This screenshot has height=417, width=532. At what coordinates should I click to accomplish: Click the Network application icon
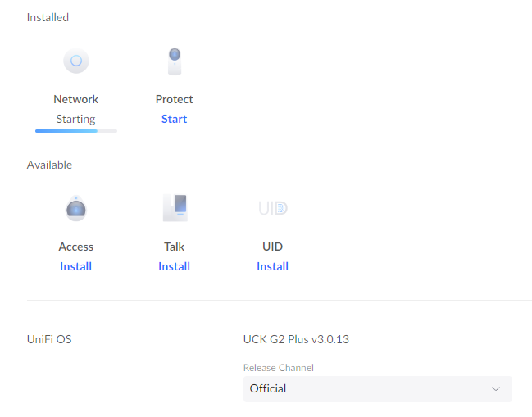pos(75,61)
